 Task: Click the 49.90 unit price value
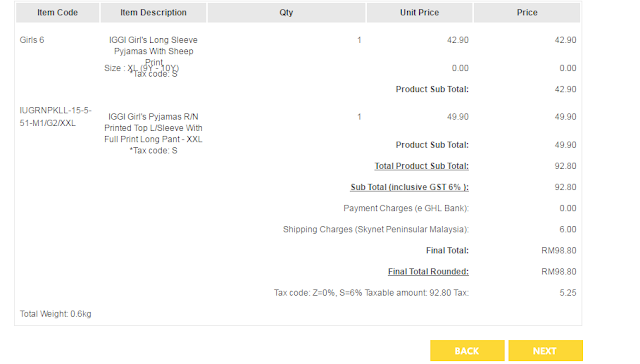coord(458,117)
